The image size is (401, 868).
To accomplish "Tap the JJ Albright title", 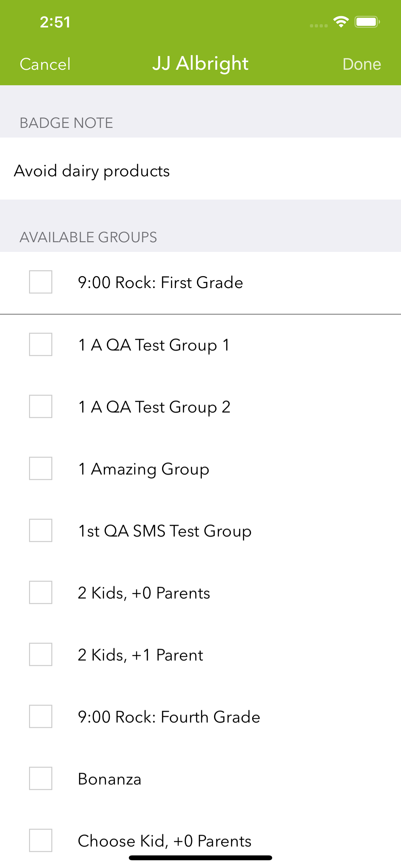I will click(200, 63).
